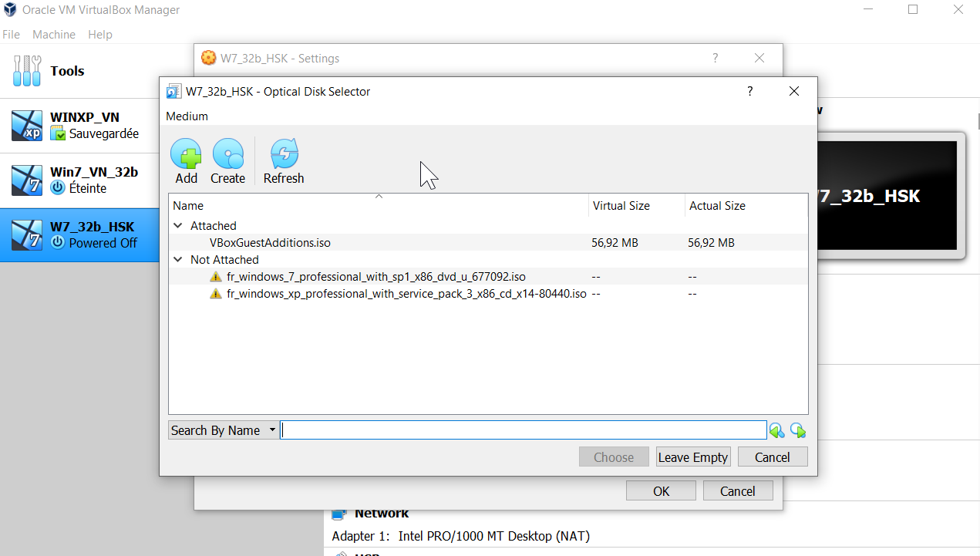Refresh the optical disk list

pyautogui.click(x=284, y=154)
